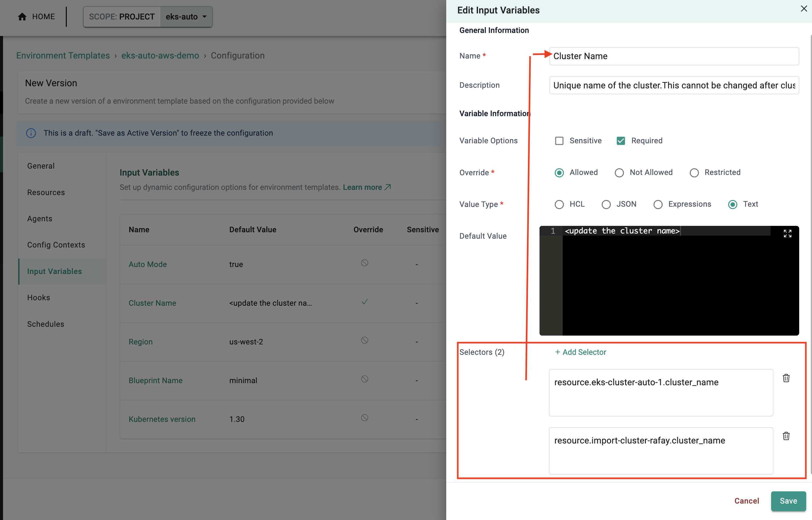Toggle the Sensitive checkbox
Screen dimensions: 812x520
tap(559, 141)
